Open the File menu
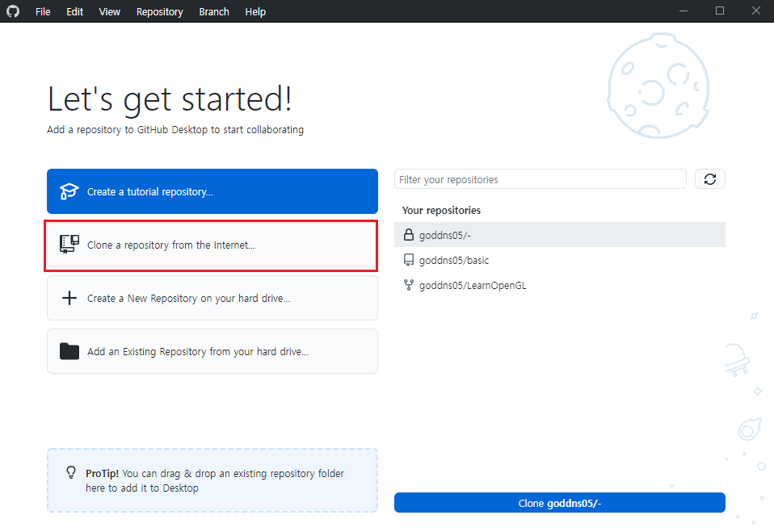 click(x=43, y=12)
